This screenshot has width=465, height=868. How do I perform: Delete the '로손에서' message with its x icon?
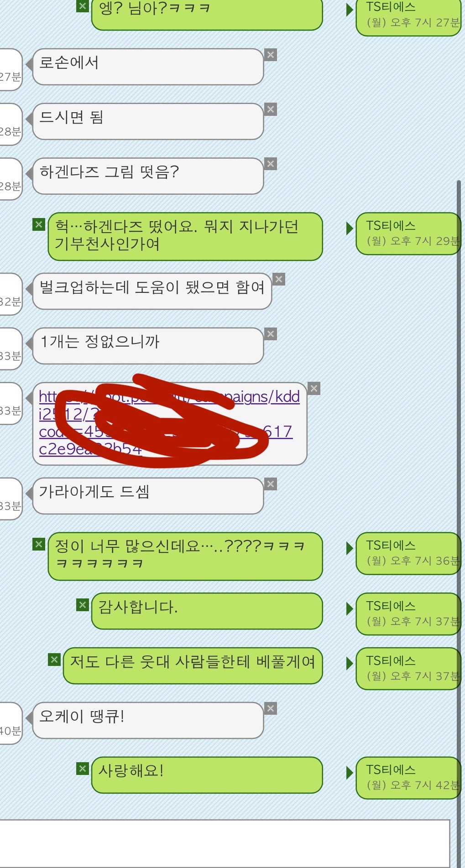(x=271, y=55)
